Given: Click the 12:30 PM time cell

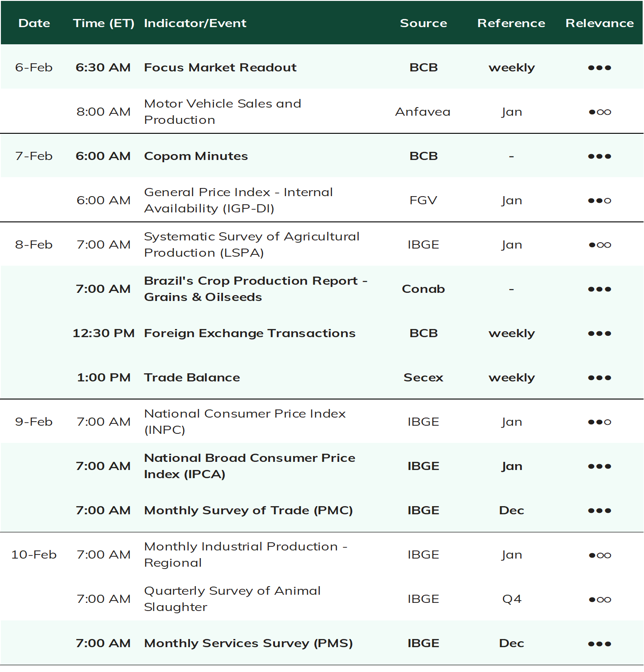Looking at the screenshot, I should pos(104,333).
